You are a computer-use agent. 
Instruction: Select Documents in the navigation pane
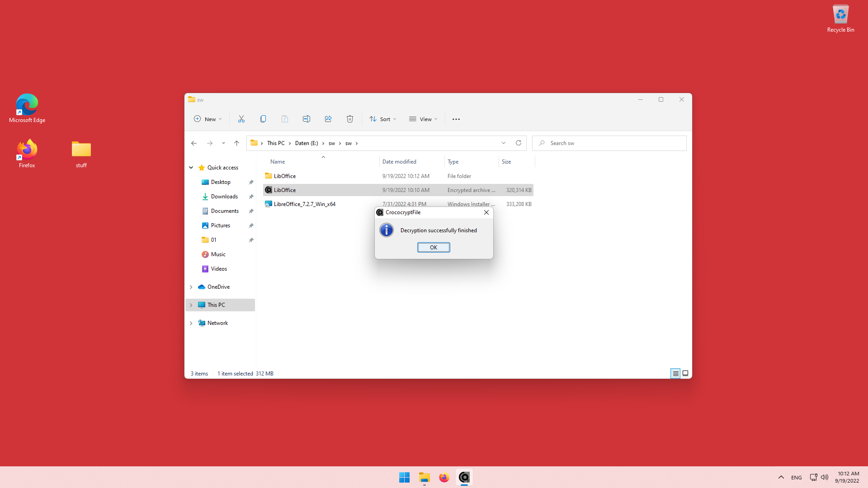point(225,211)
